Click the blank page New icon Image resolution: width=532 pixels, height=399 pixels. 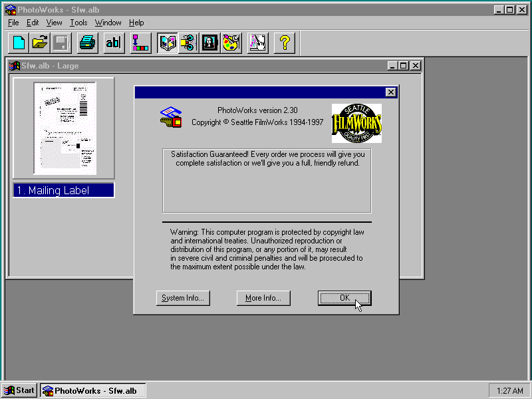click(19, 43)
